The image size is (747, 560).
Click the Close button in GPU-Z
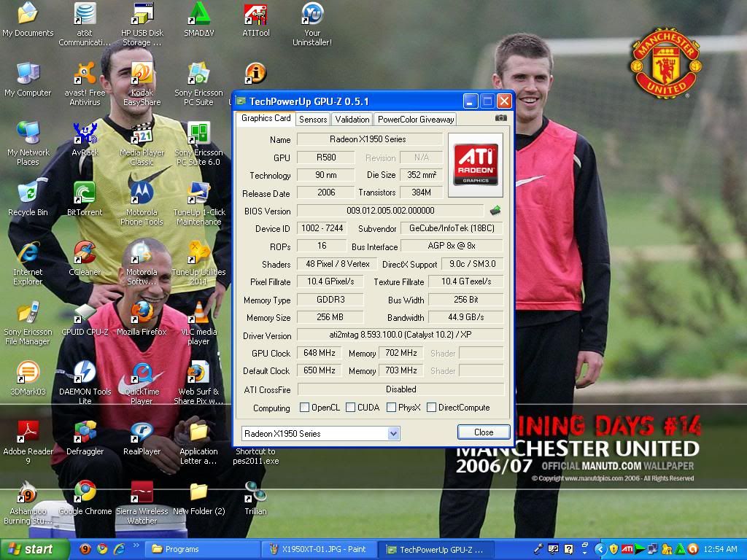(x=484, y=432)
